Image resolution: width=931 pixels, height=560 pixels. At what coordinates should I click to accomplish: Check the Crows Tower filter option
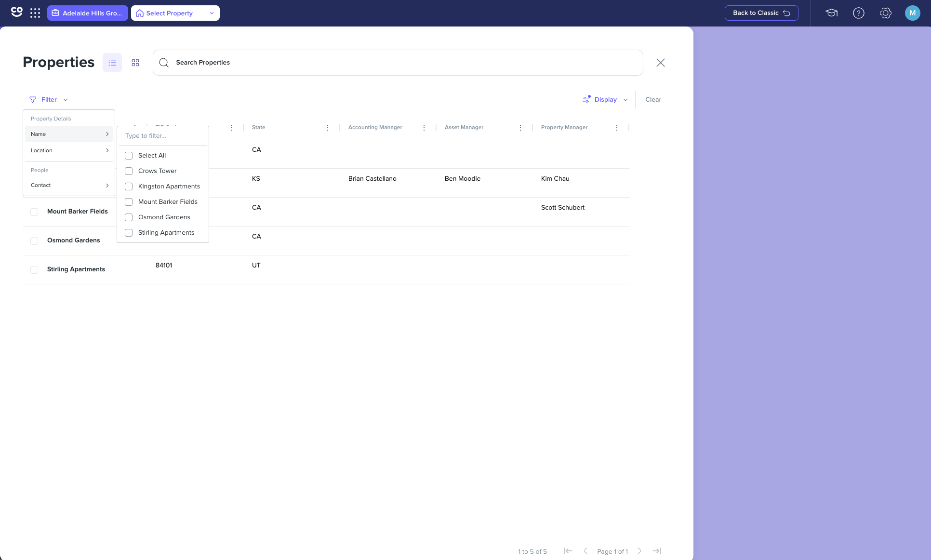129,171
